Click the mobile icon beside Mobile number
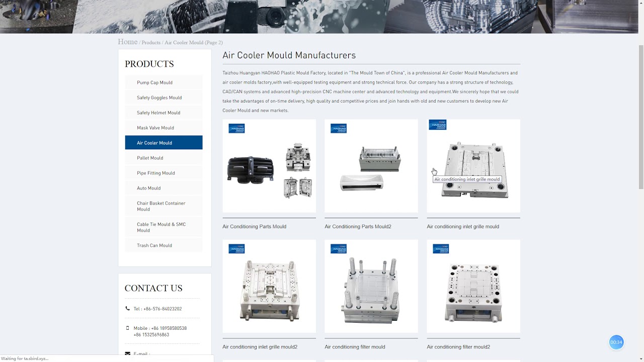 tap(127, 328)
